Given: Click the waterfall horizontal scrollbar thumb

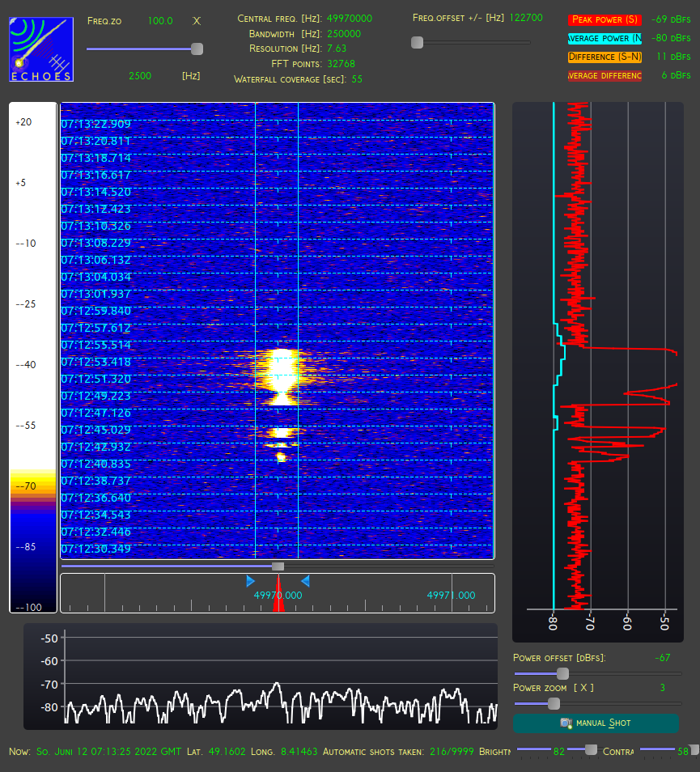Looking at the screenshot, I should [278, 566].
